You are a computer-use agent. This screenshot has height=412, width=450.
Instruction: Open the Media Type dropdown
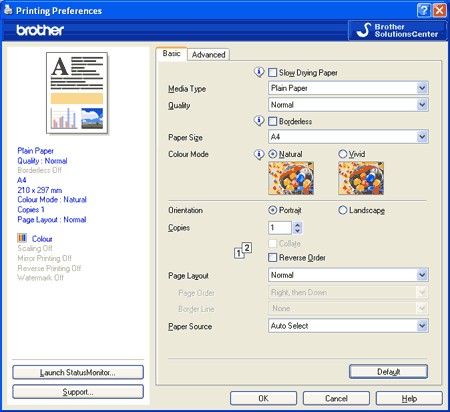coord(348,88)
